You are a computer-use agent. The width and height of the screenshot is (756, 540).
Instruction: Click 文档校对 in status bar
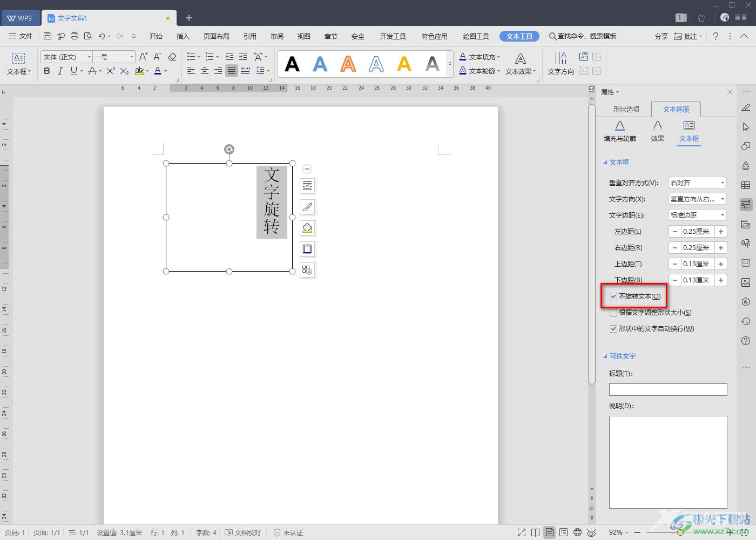point(243,532)
